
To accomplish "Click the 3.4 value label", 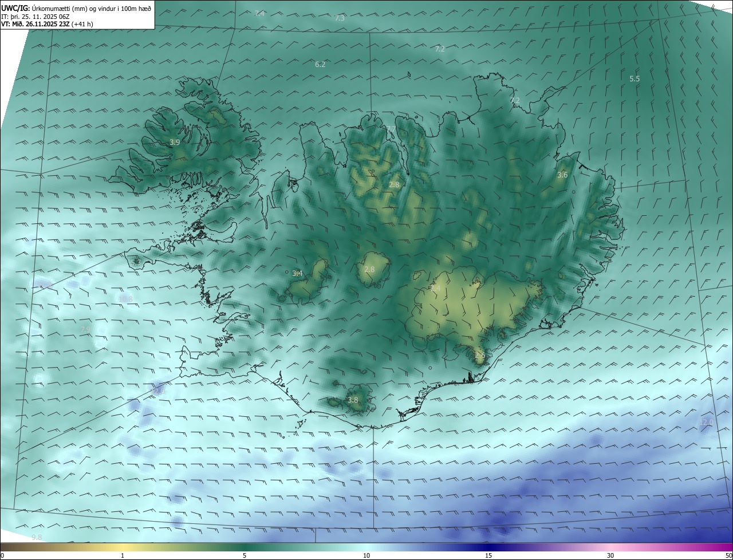I will [297, 274].
